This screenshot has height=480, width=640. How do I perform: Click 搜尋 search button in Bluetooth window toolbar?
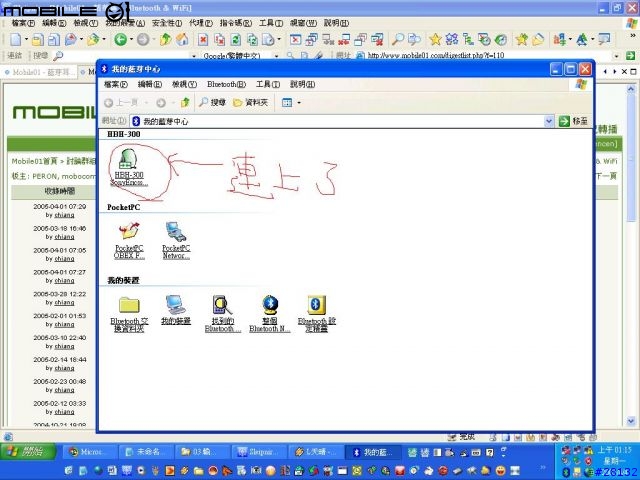tap(212, 102)
